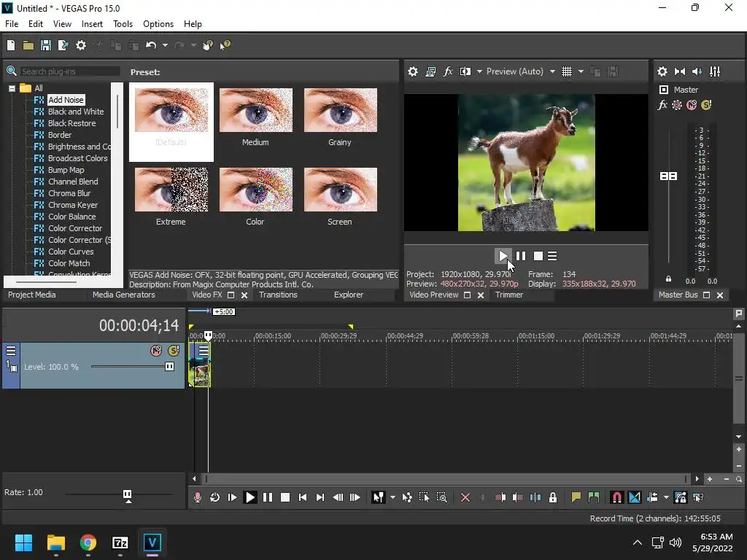Toggle Split Screen View in preview
This screenshot has width=747, height=560.
(465, 71)
